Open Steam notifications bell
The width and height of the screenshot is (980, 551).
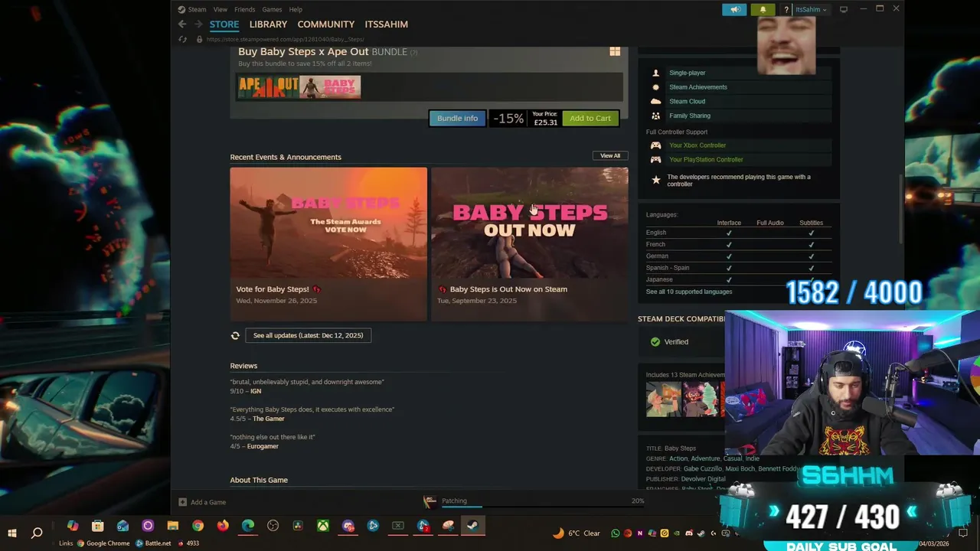[x=763, y=10]
